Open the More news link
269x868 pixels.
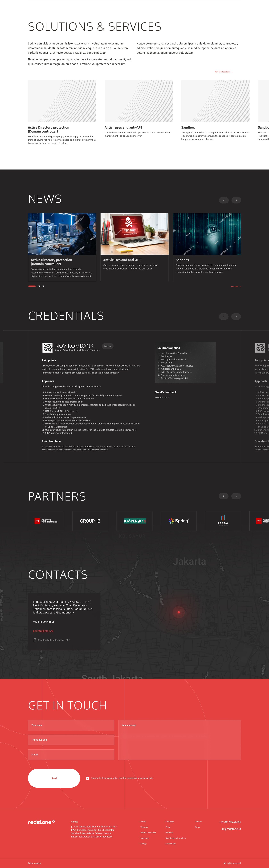(x=236, y=287)
